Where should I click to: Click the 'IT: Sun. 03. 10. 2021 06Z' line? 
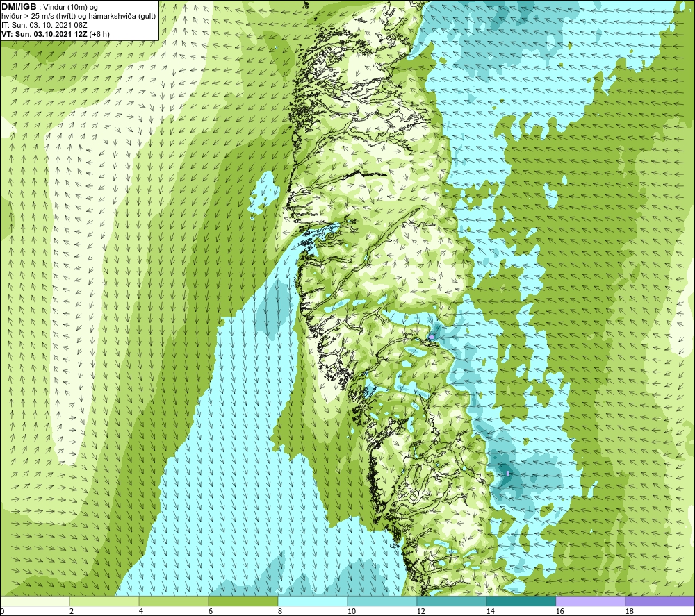pyautogui.click(x=44, y=25)
